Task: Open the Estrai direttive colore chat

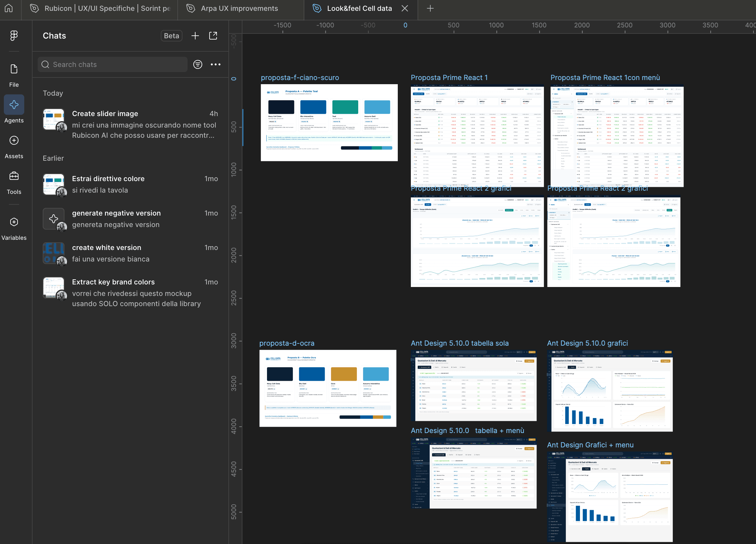Action: tap(130, 184)
